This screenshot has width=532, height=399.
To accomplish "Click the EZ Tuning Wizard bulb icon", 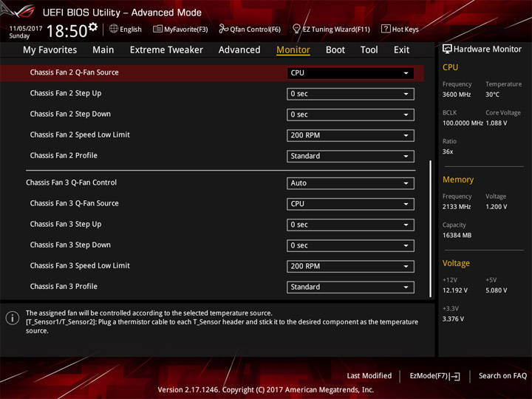I will (x=296, y=29).
